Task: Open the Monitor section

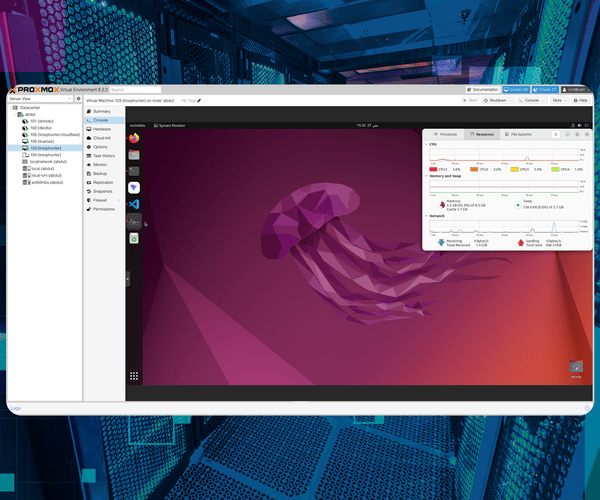Action: [104, 165]
